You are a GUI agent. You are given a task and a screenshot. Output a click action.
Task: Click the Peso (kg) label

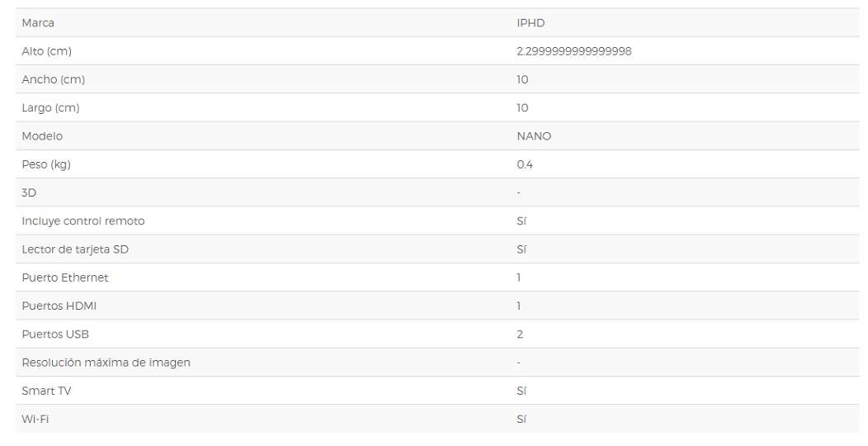(x=46, y=164)
